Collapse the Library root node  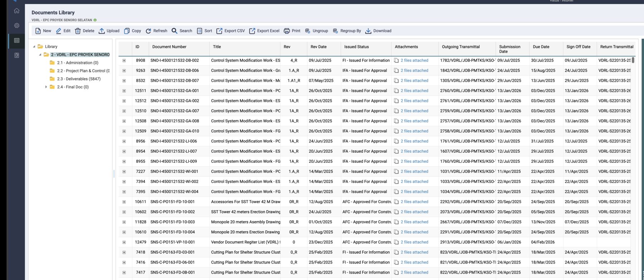tap(34, 46)
